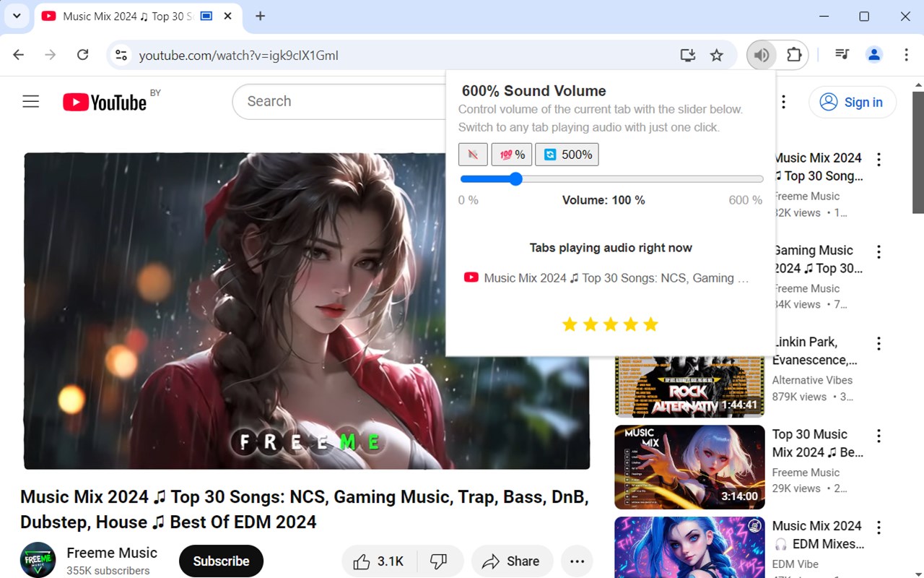924x578 pixels.
Task: Click the YouTube Search field
Action: click(339, 102)
